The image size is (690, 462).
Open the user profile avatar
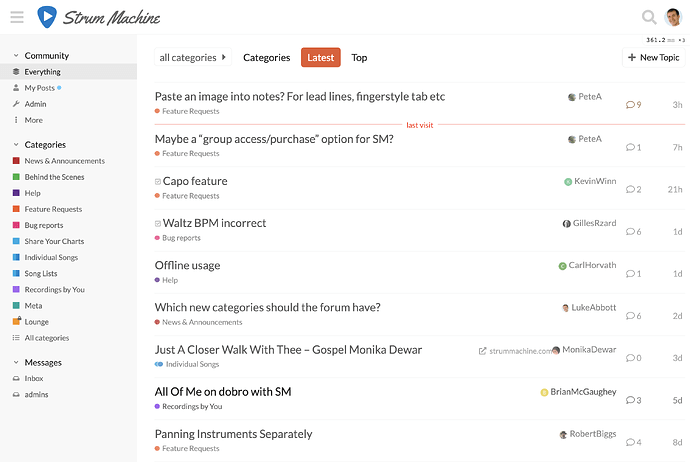(673, 17)
